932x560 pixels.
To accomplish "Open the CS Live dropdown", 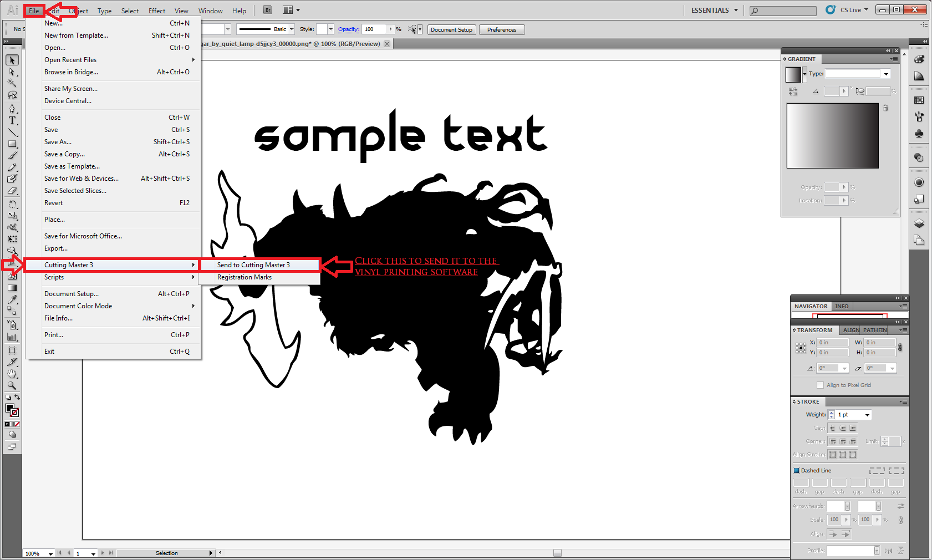I will click(854, 10).
